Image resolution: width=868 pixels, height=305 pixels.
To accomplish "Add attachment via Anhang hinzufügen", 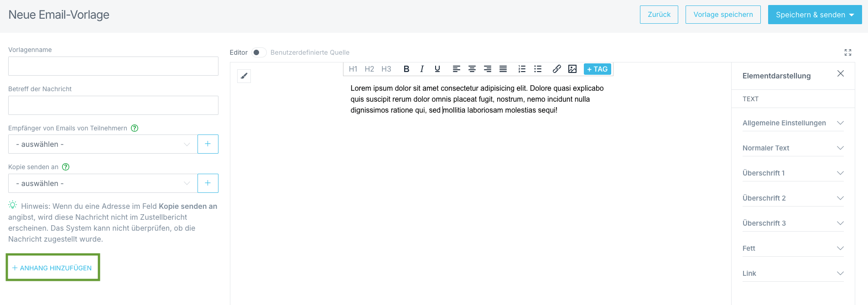I will (x=52, y=268).
